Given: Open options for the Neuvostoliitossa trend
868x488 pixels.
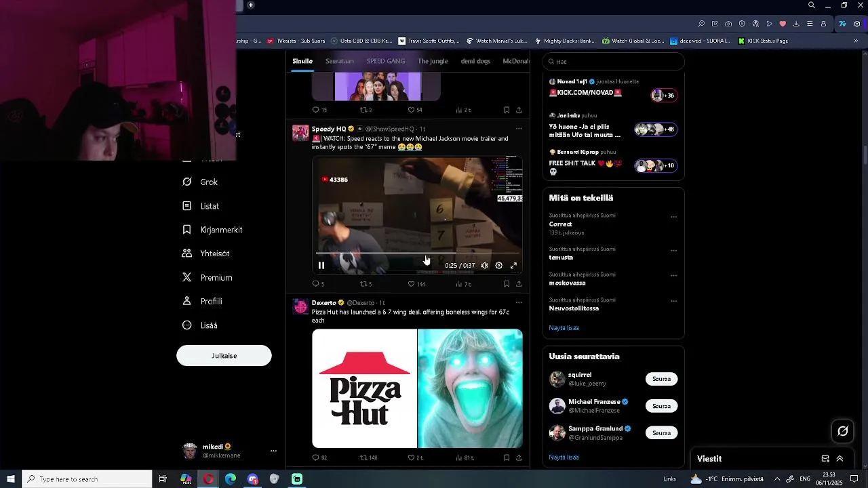Looking at the screenshot, I should [x=673, y=301].
